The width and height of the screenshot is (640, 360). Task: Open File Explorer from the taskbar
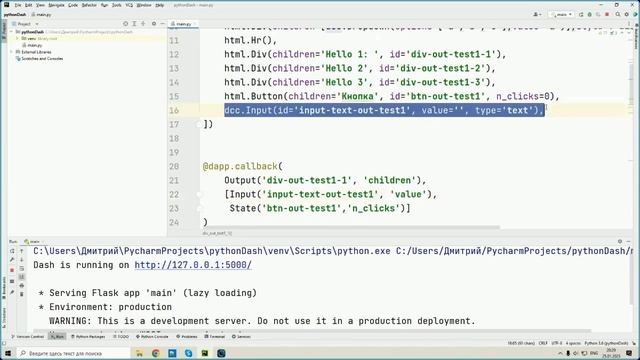(139, 353)
